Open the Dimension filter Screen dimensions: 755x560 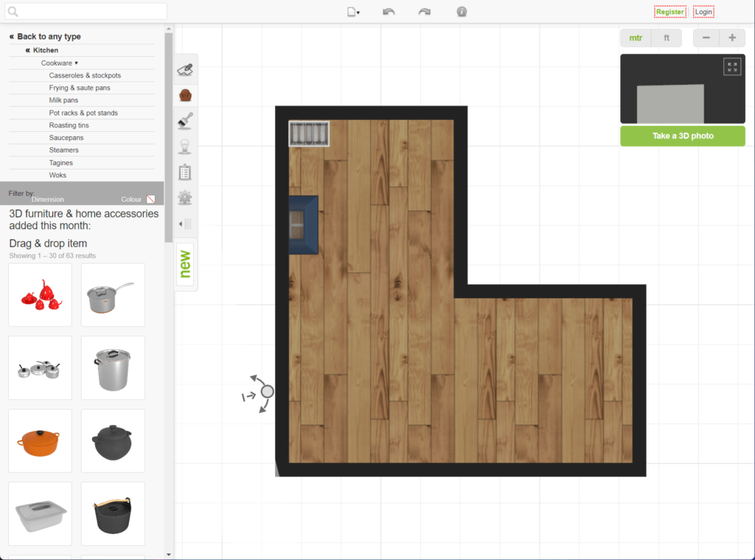(48, 200)
